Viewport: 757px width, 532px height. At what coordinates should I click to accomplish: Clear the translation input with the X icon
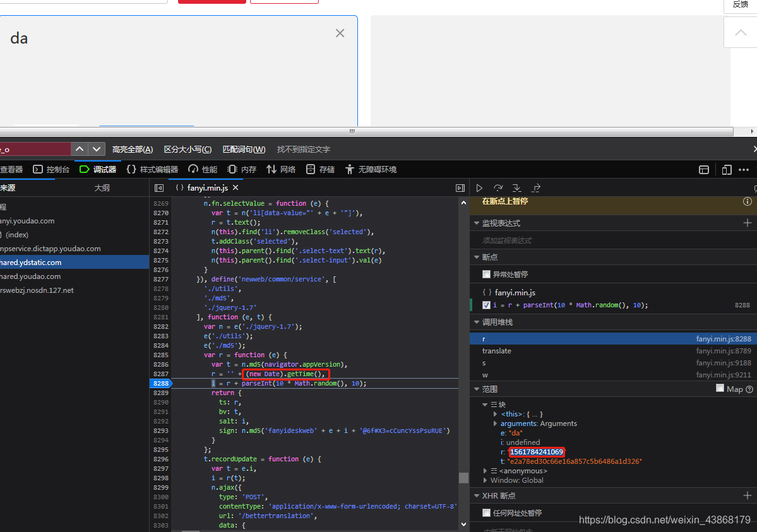[x=340, y=33]
